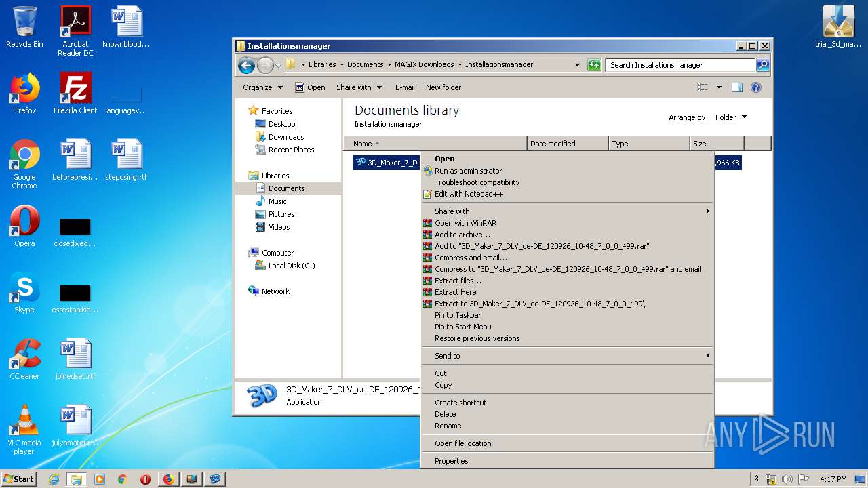Viewport: 868px width, 488px height.
Task: Choose Delete in context menu
Action: point(568,414)
